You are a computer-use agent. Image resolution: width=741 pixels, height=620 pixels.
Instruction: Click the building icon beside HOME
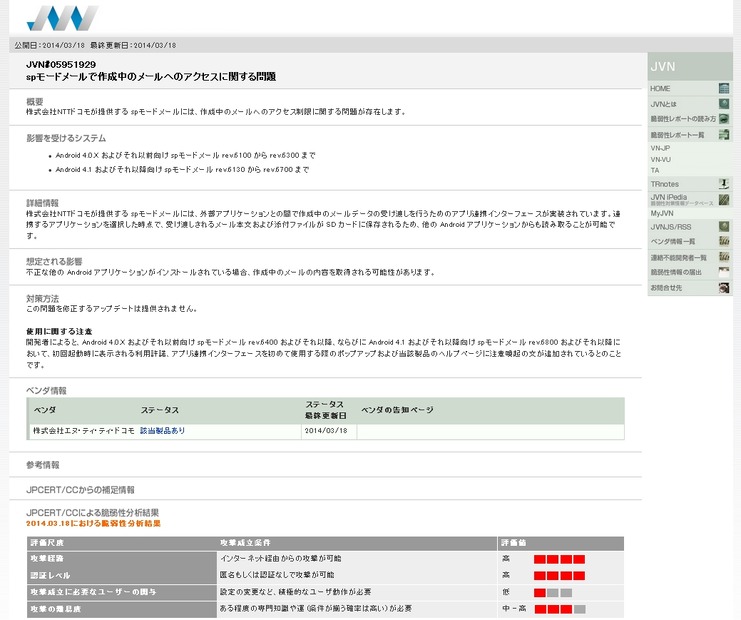724,88
